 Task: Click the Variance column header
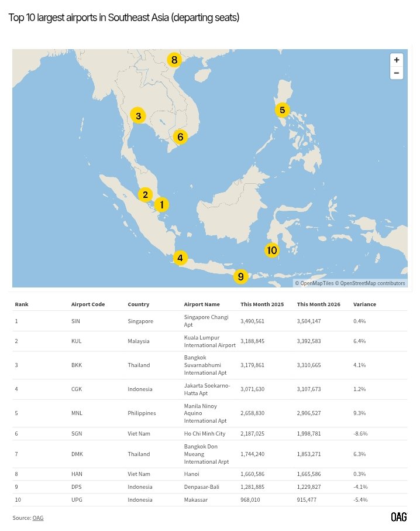coord(364,304)
